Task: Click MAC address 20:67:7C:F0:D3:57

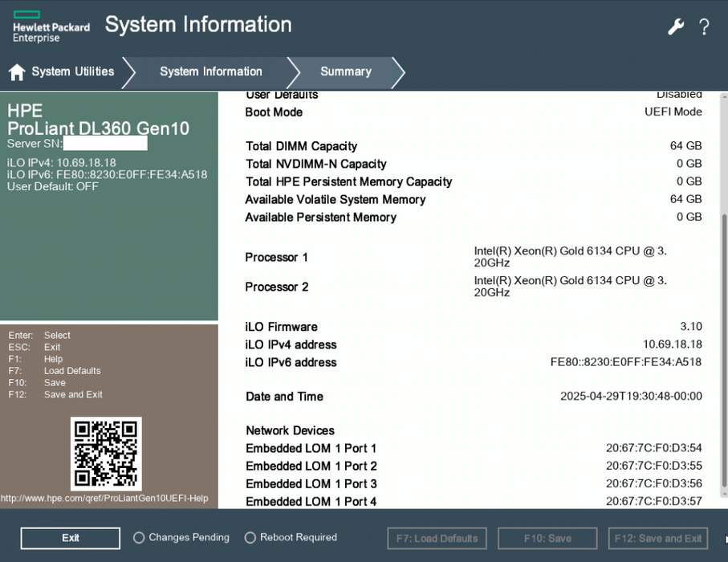Action: point(653,501)
